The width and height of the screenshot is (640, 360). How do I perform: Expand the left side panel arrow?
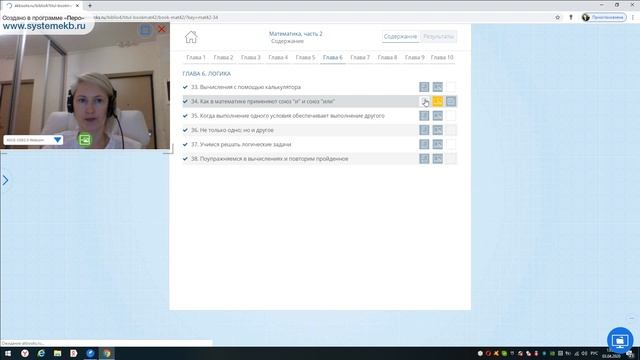[x=5, y=180]
